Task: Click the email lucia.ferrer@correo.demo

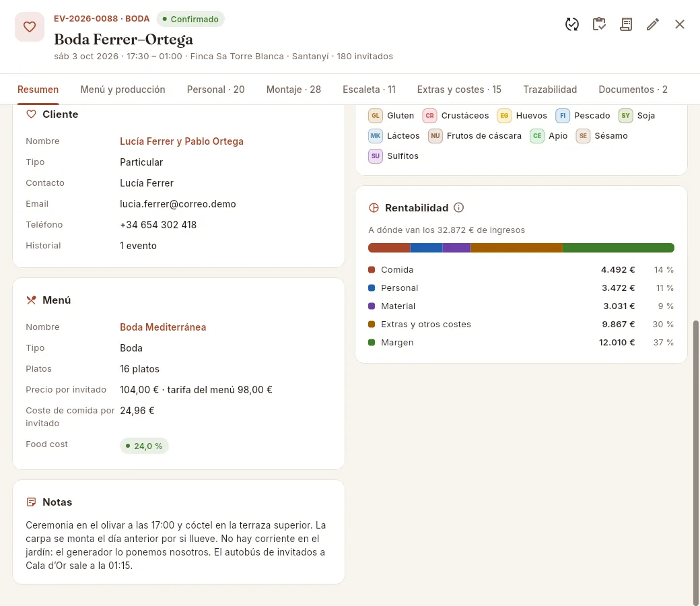Action: click(178, 204)
